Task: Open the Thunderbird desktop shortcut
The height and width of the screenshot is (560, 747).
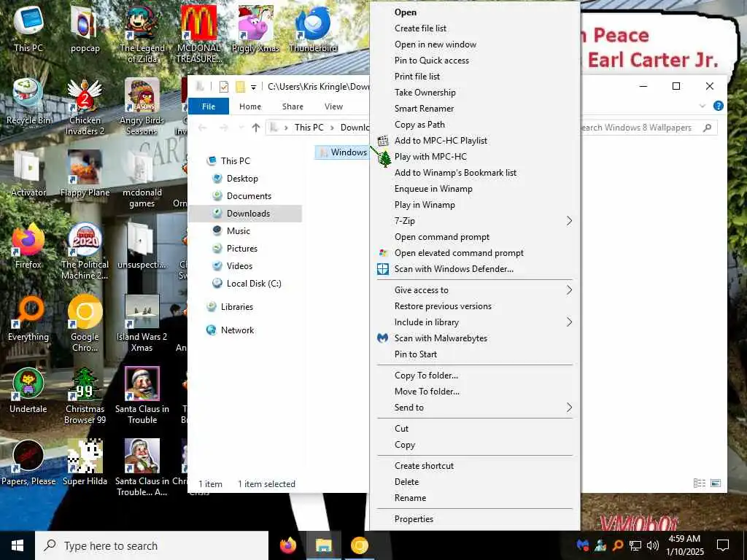Action: point(313,28)
